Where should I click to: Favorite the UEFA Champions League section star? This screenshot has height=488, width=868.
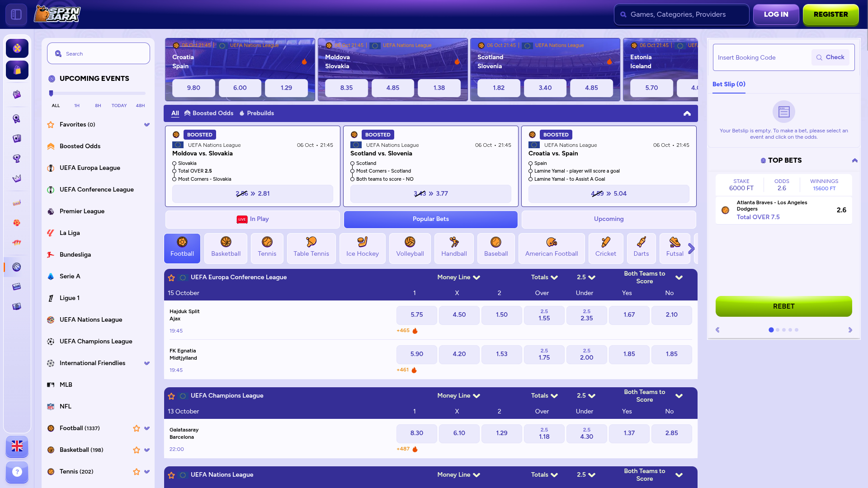click(x=171, y=396)
